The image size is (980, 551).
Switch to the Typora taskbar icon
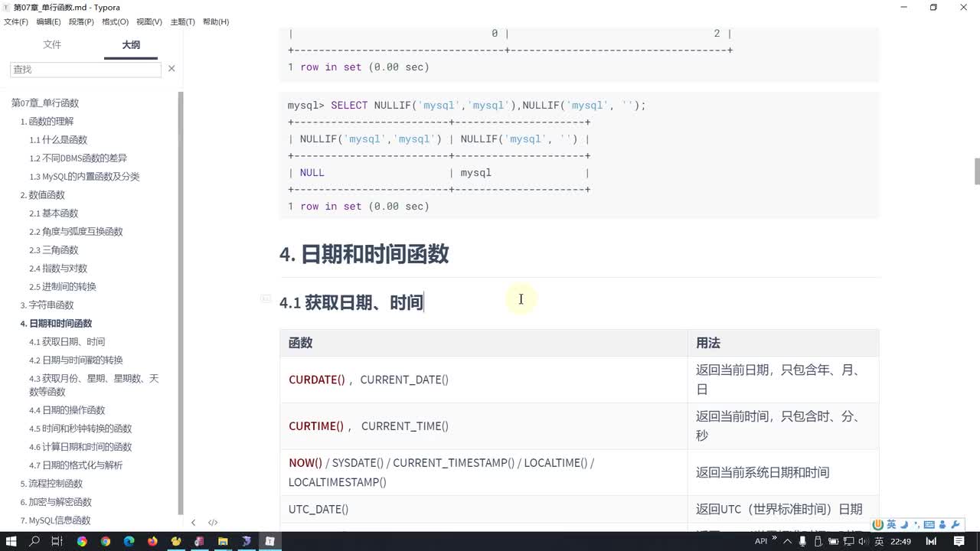coord(269,541)
